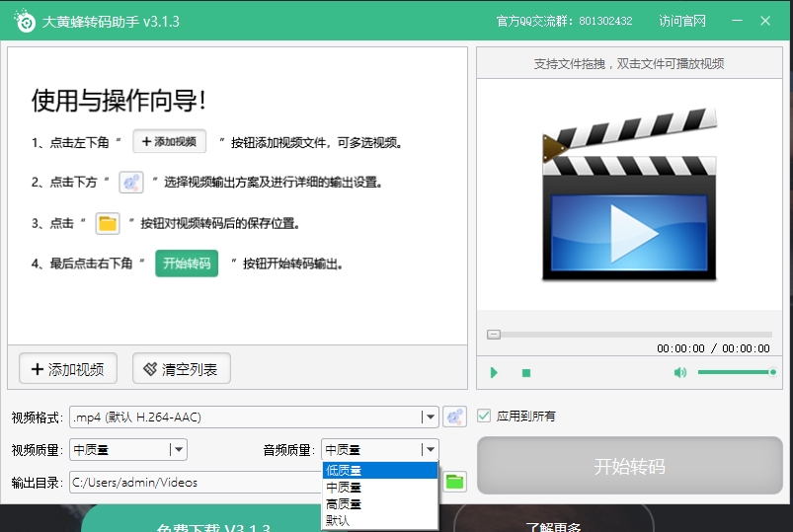
Task: Open output settings gear beside video format
Action: pyautogui.click(x=454, y=417)
